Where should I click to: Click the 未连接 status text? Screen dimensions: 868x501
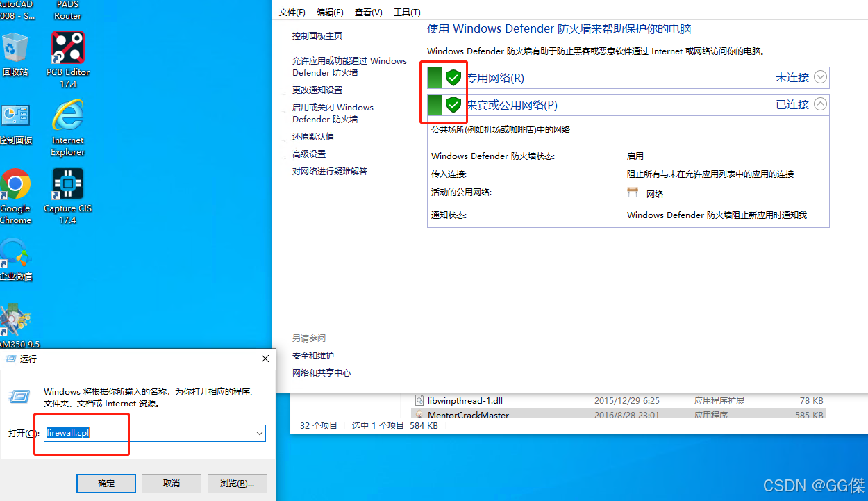coord(792,78)
